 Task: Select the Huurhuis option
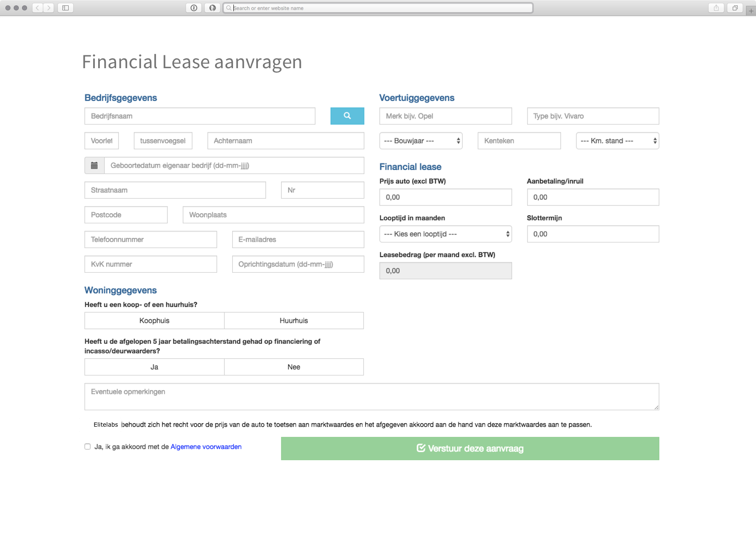294,321
